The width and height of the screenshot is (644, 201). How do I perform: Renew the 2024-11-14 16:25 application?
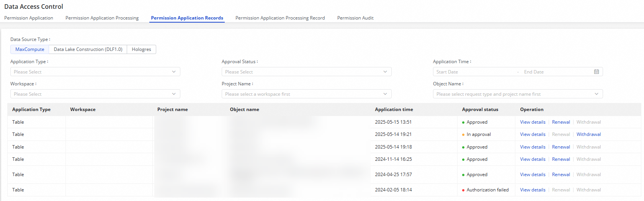[x=561, y=159]
